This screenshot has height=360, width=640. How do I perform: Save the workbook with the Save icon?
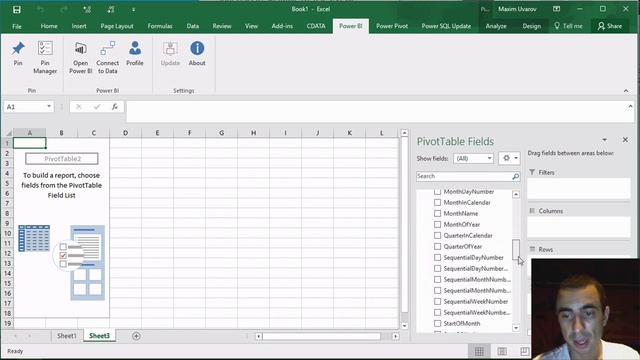pyautogui.click(x=16, y=9)
